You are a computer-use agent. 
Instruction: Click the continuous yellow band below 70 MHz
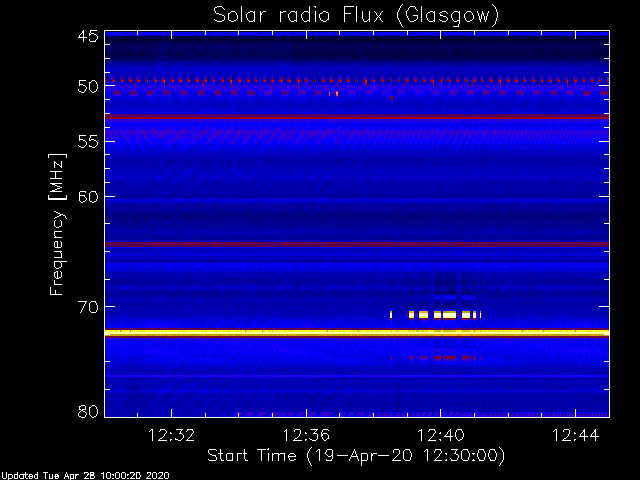(357, 333)
